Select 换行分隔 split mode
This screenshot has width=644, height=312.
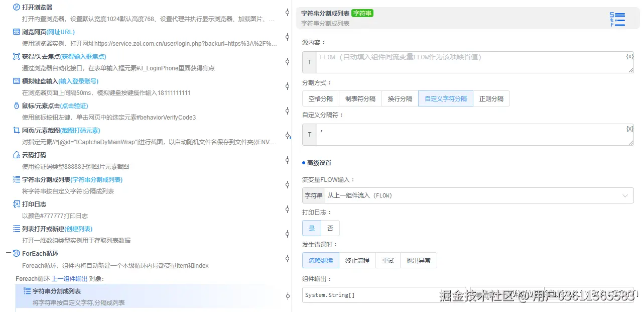(x=400, y=99)
